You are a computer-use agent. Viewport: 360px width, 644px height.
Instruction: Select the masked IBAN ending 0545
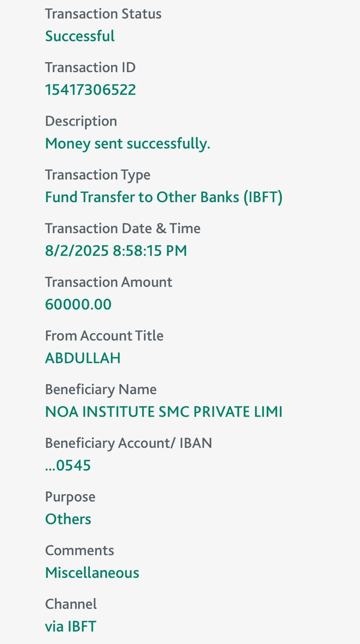(x=68, y=465)
